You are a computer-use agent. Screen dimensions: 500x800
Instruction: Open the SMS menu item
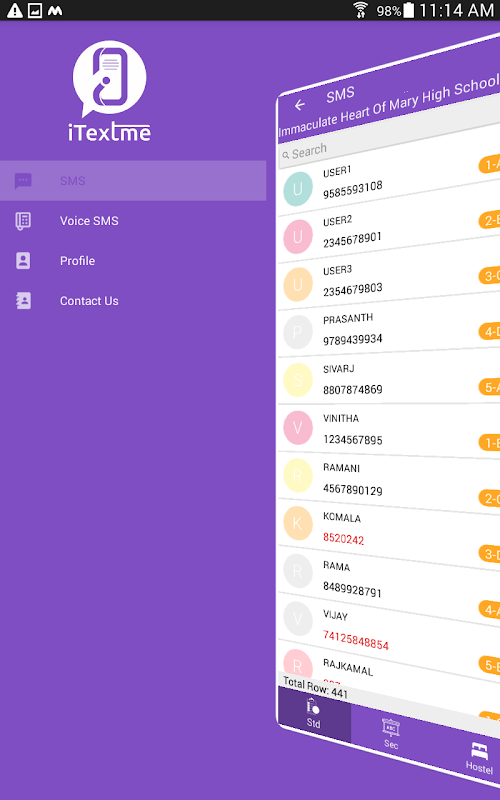(x=133, y=181)
